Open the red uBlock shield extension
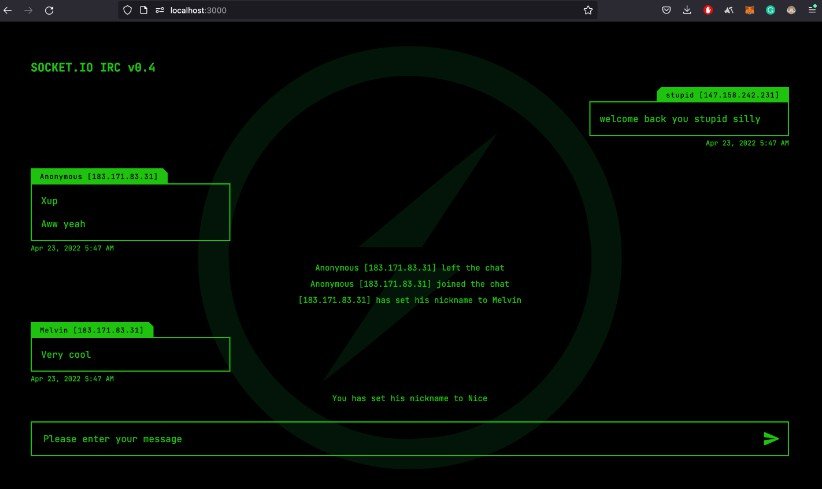 [708, 10]
